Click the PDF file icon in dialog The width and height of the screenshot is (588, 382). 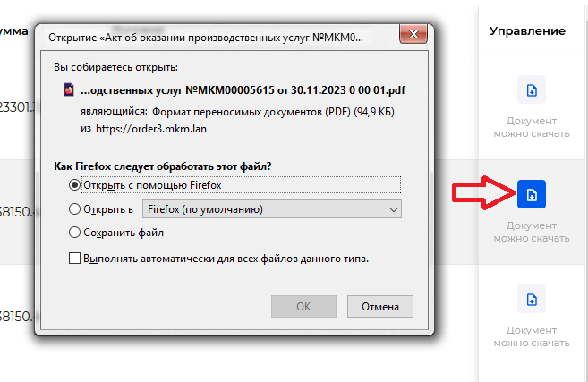click(x=69, y=90)
